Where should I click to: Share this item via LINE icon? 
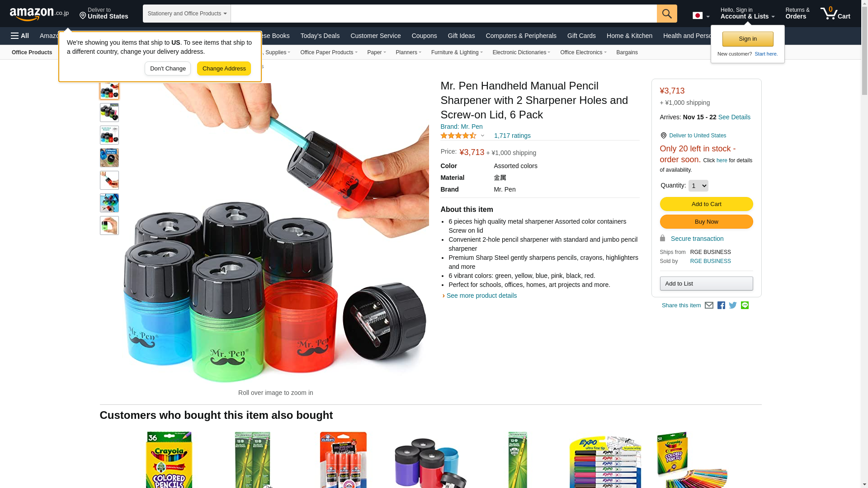pyautogui.click(x=745, y=305)
